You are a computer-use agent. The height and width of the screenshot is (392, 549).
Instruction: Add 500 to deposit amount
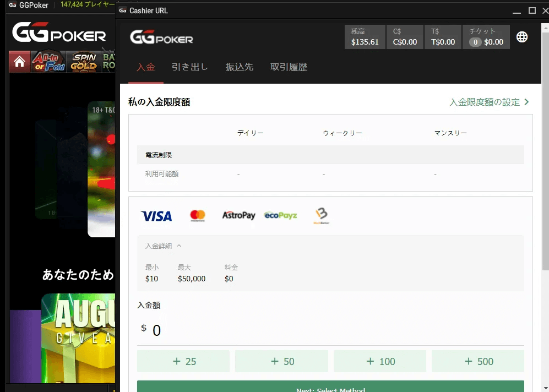click(x=478, y=361)
